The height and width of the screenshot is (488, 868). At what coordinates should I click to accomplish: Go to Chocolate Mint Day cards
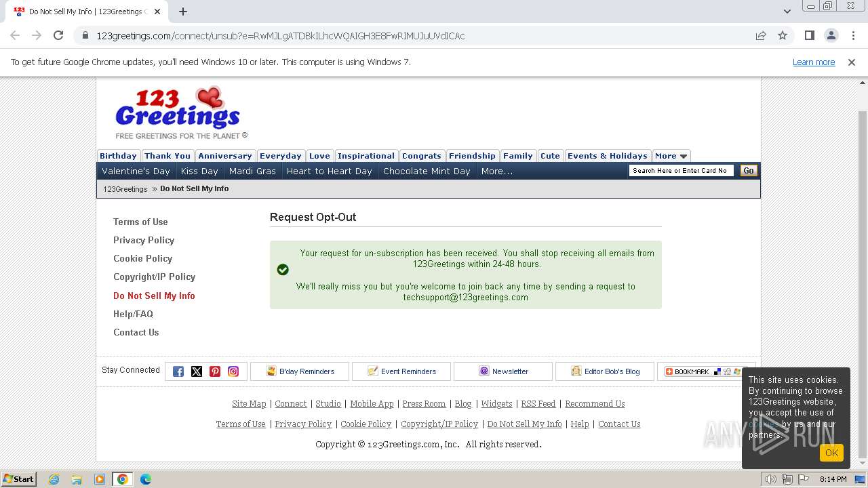(x=427, y=171)
